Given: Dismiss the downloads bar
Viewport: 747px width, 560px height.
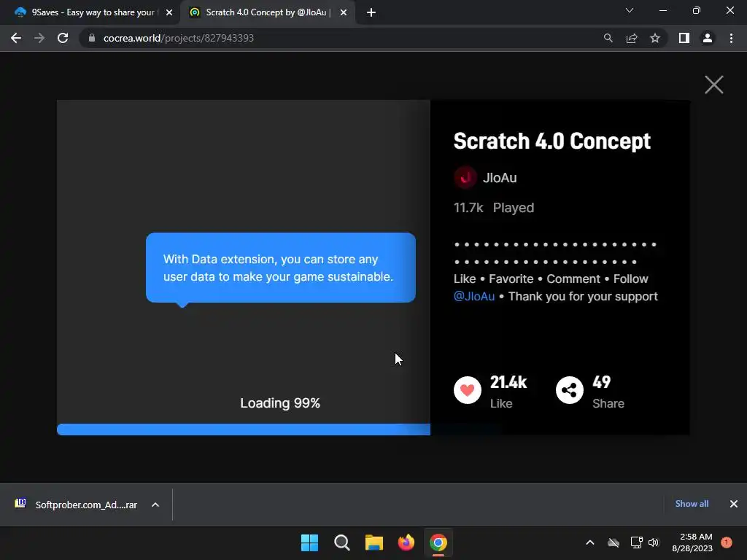Looking at the screenshot, I should pyautogui.click(x=734, y=504).
